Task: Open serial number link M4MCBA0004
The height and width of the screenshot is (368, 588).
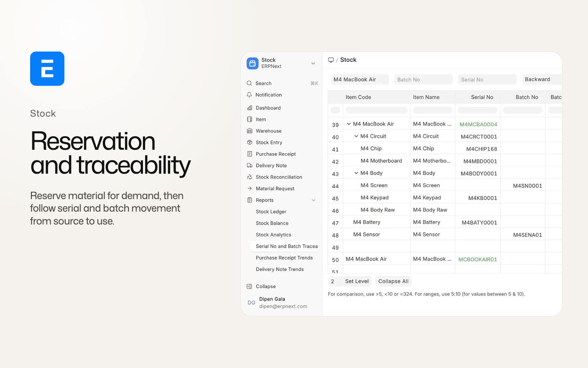Action: tap(478, 124)
